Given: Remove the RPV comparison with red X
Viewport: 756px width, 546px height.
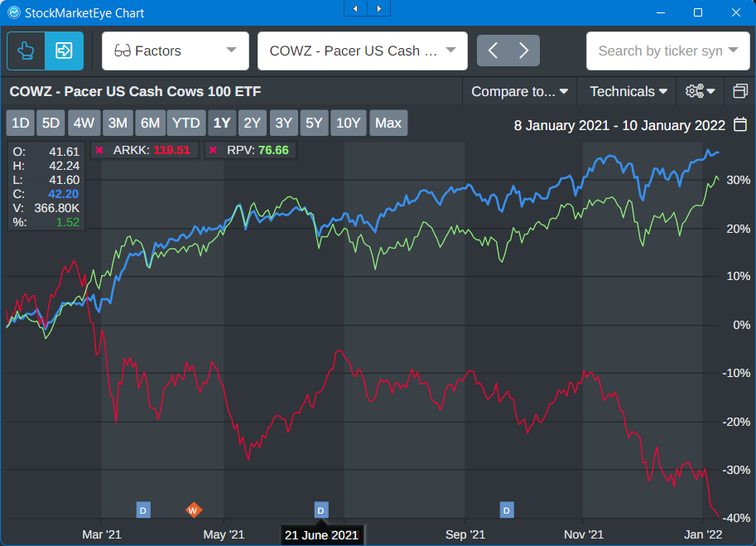Looking at the screenshot, I should point(213,150).
